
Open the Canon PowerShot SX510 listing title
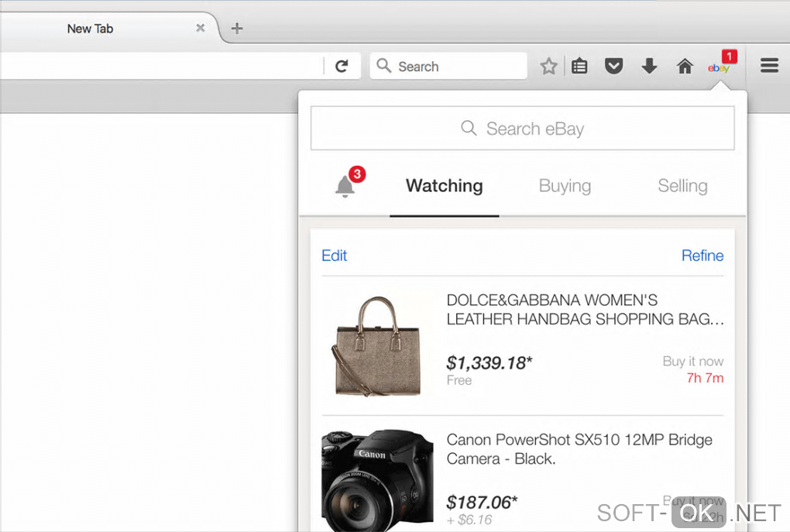pos(579,449)
